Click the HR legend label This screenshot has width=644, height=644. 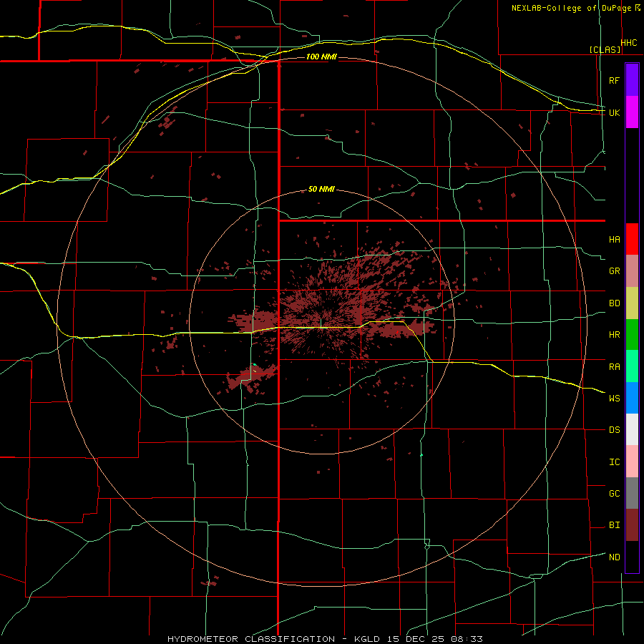pyautogui.click(x=614, y=335)
